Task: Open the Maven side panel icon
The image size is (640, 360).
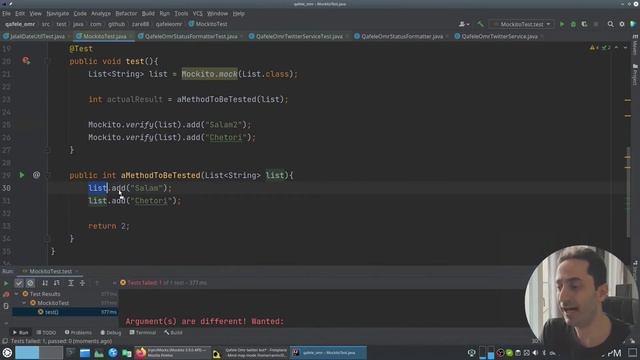Action: point(635,46)
